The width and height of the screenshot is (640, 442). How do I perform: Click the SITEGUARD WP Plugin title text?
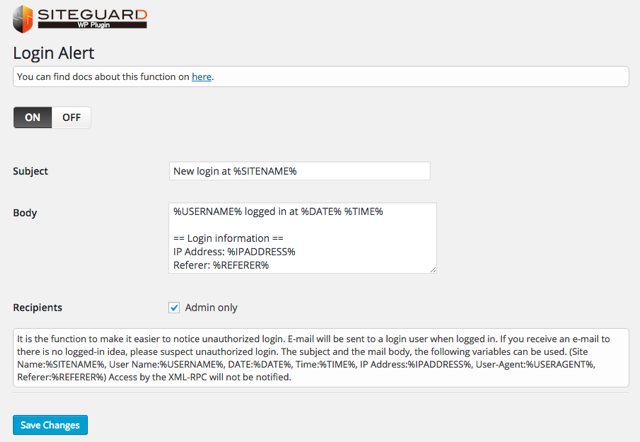[x=92, y=19]
